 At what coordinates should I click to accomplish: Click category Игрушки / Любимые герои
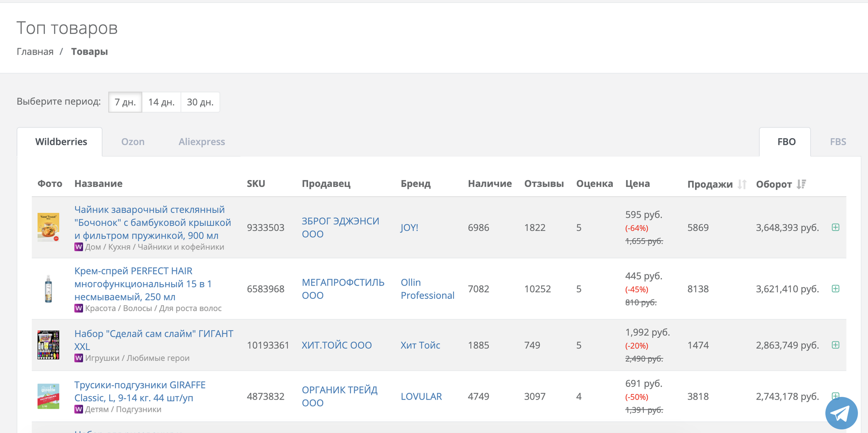pos(137,358)
